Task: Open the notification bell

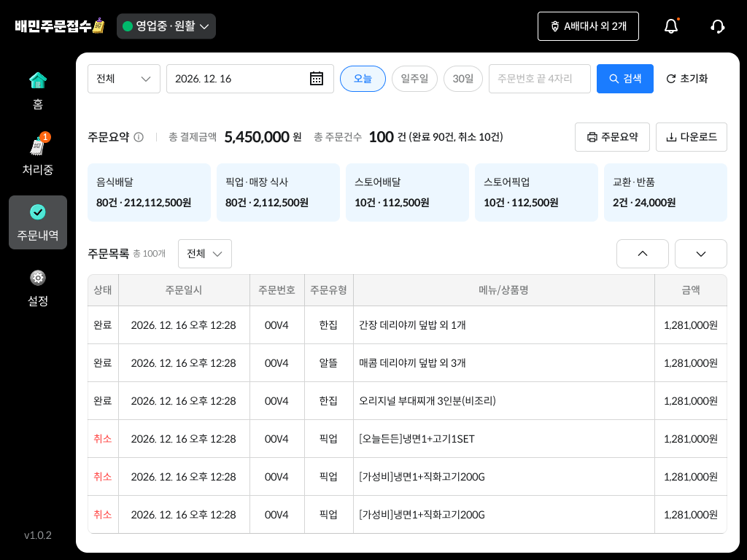Action: [671, 26]
